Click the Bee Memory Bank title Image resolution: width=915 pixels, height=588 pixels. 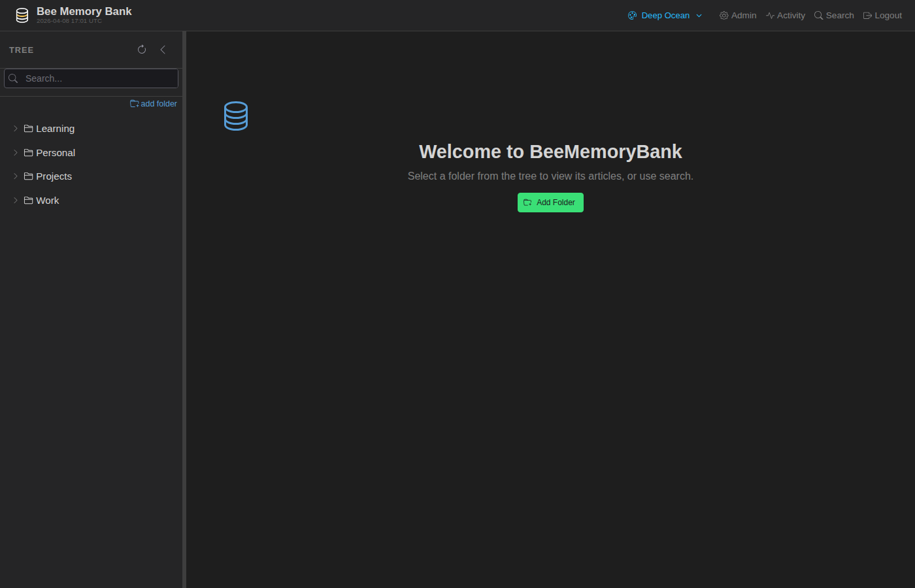click(x=84, y=11)
